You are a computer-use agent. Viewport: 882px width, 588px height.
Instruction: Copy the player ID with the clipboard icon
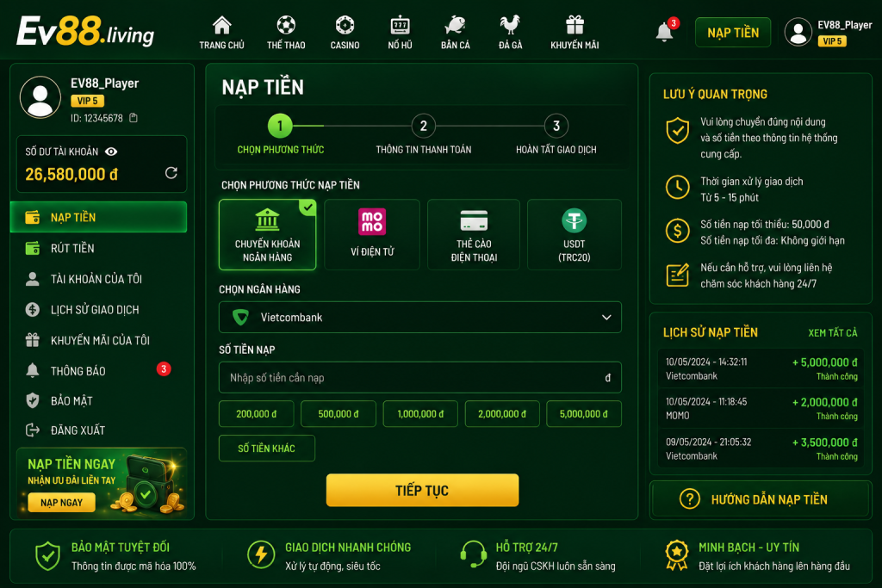134,118
